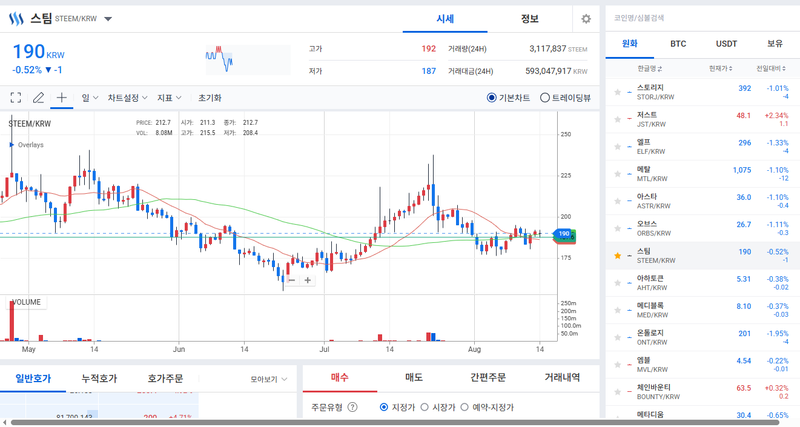Select USDT market tab
Image resolution: width=800 pixels, height=427 pixels.
[726, 44]
